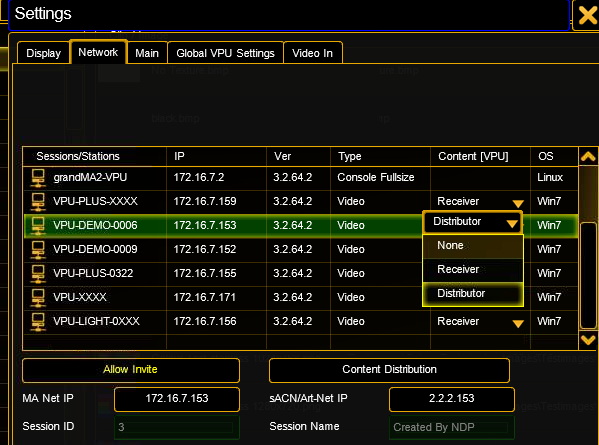Click the Console Fullsize type cell
599x445 pixels.
tap(376, 177)
